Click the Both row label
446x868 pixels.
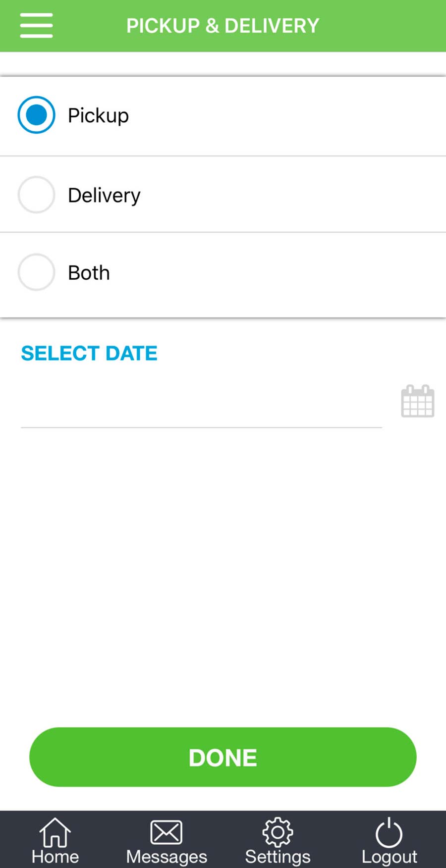click(88, 272)
